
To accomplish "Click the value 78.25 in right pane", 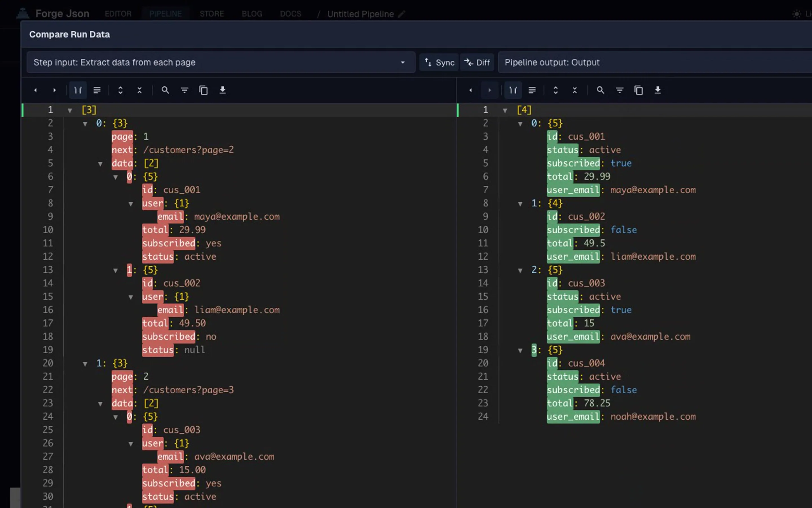I will click(x=597, y=403).
